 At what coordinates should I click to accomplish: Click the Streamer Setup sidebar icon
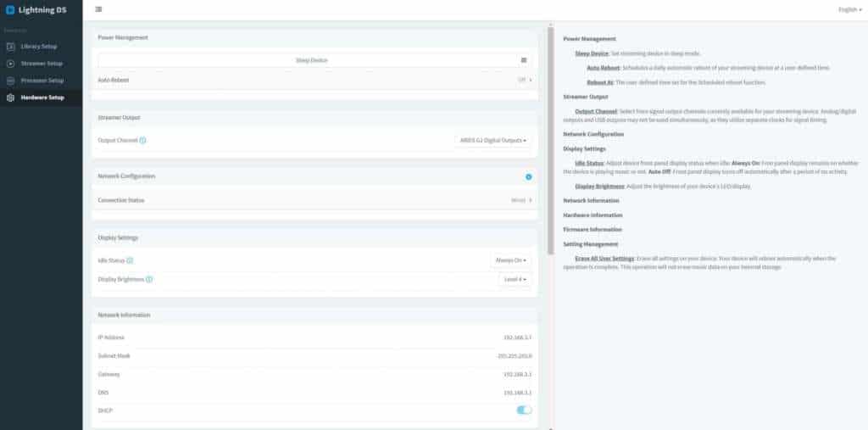[10, 64]
